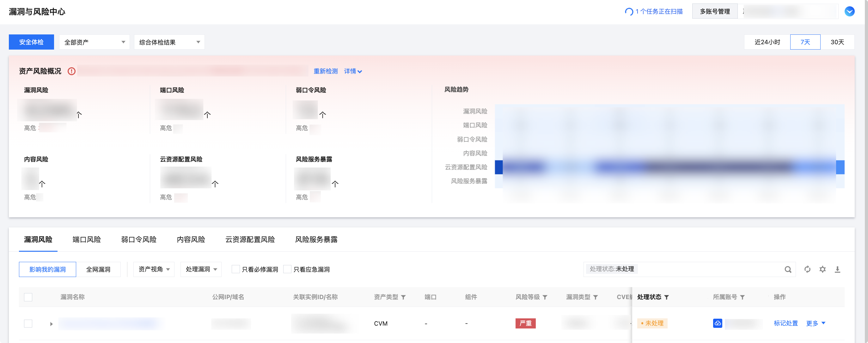Screen dimensions: 868x343
Task: Select all rows via header checkbox
Action: click(x=28, y=297)
